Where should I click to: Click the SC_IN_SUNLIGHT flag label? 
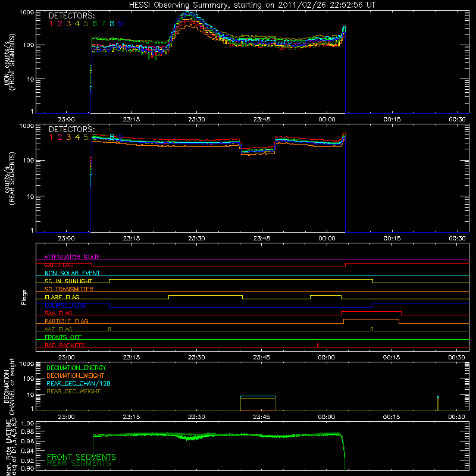(68, 281)
